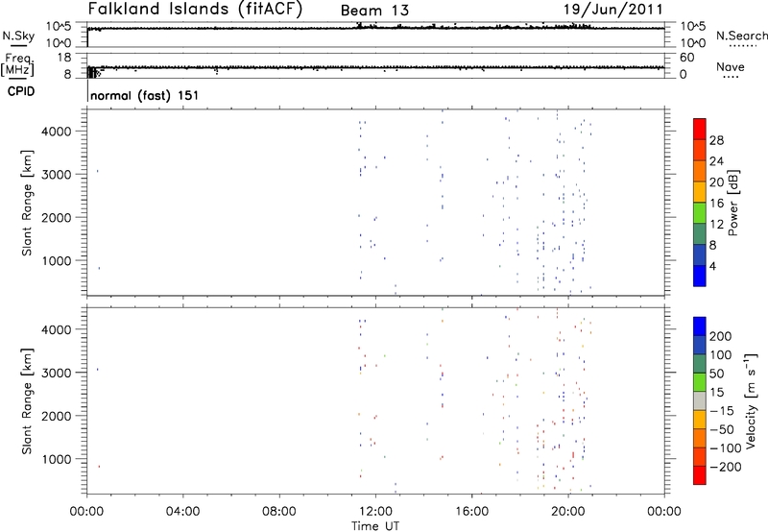Pick the top blue velocity colorbar segment above 200
The height and width of the screenshot is (532, 768).
[x=700, y=326]
